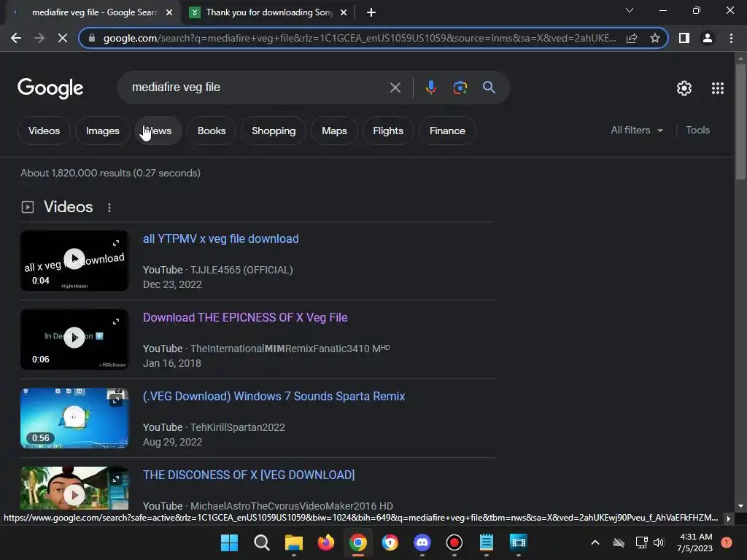Image resolution: width=747 pixels, height=560 pixels.
Task: Open Windows taskbar search
Action: pyautogui.click(x=262, y=542)
